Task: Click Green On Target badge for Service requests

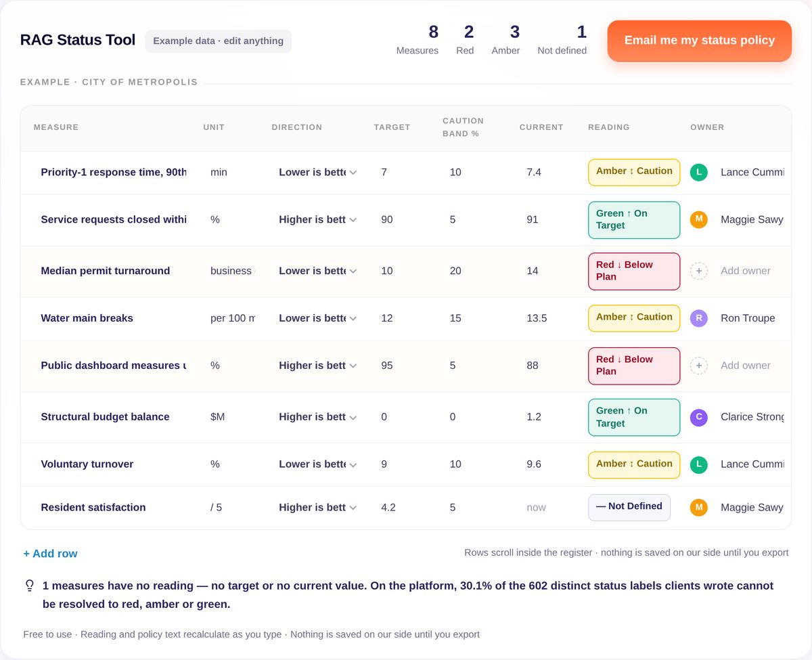Action: pyautogui.click(x=634, y=220)
